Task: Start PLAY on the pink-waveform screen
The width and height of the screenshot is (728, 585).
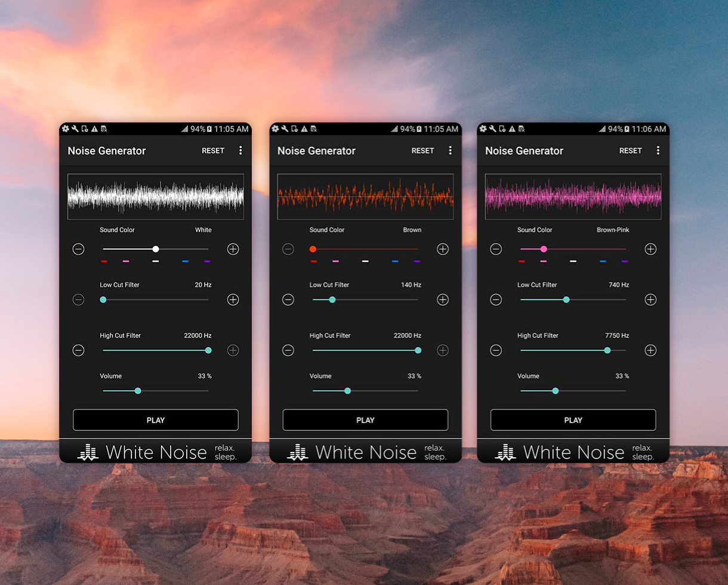Action: [x=573, y=420]
